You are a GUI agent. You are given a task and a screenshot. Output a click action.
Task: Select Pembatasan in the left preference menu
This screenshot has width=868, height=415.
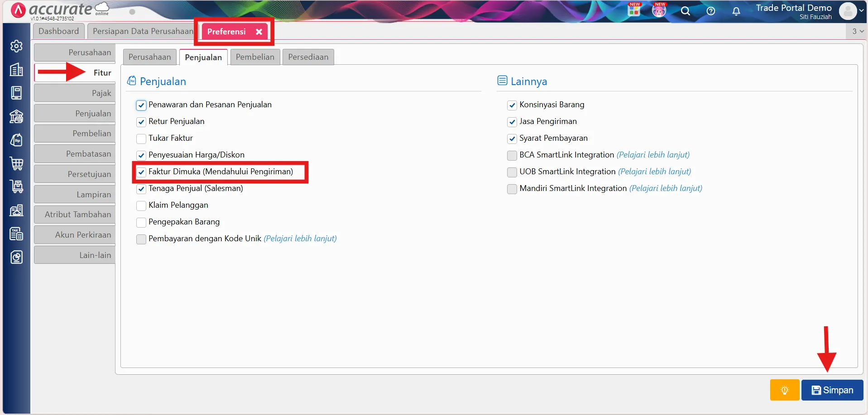point(75,154)
